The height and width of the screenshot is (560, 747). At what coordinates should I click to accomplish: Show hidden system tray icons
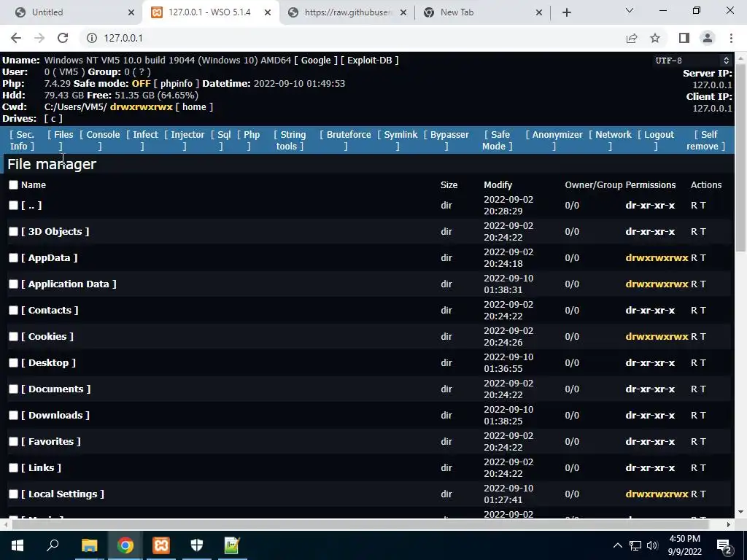pyautogui.click(x=617, y=545)
